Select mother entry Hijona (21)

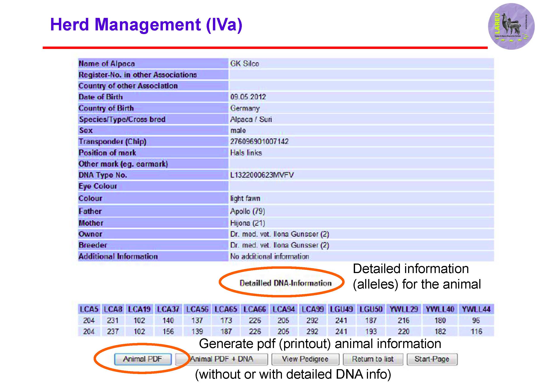click(248, 223)
